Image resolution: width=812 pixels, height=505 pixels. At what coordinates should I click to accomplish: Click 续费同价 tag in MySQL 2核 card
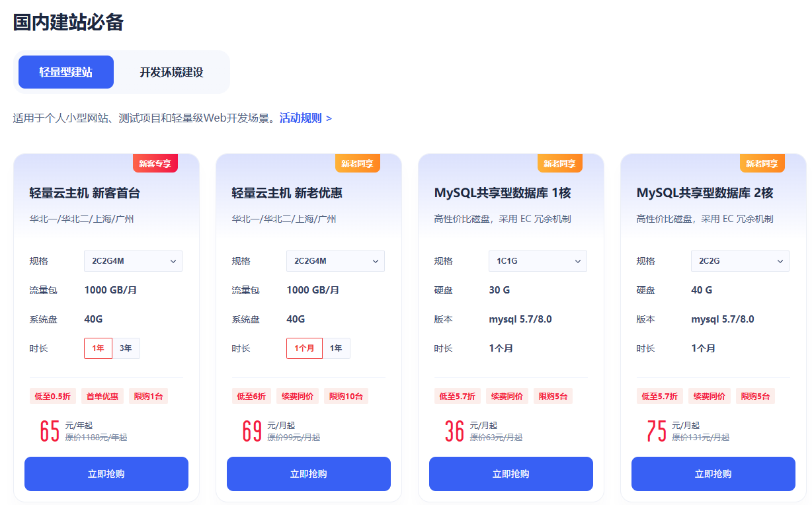click(710, 397)
